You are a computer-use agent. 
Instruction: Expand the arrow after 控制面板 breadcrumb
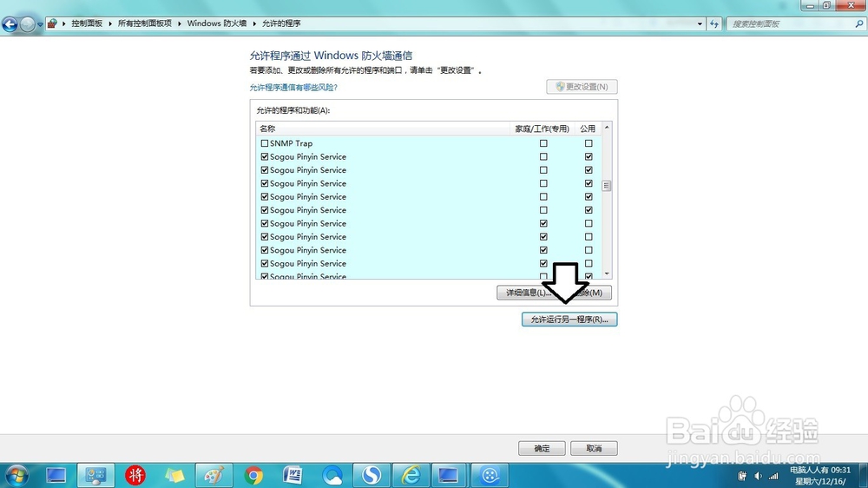point(110,23)
